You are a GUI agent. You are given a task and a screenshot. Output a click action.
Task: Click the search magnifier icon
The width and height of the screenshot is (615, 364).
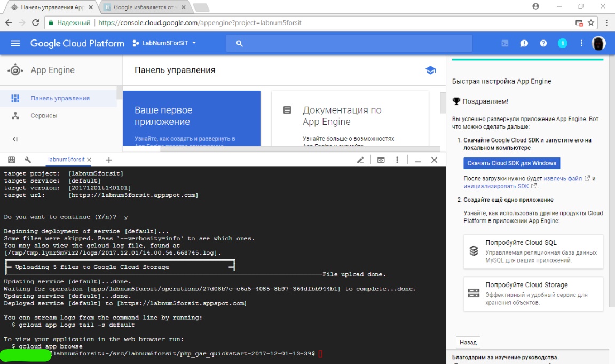click(239, 44)
